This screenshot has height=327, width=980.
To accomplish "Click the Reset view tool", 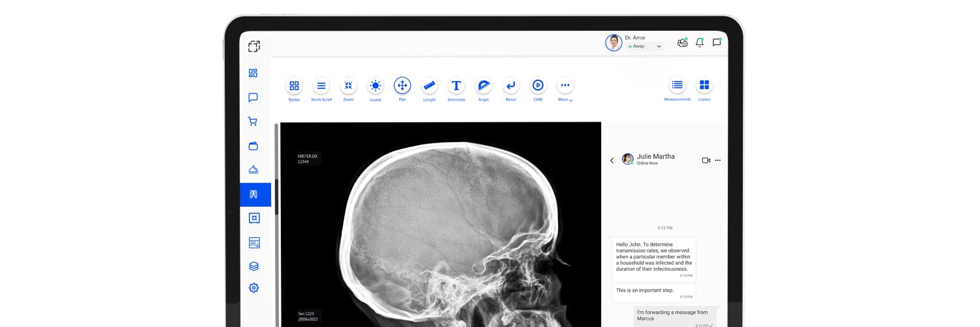I will tap(511, 86).
